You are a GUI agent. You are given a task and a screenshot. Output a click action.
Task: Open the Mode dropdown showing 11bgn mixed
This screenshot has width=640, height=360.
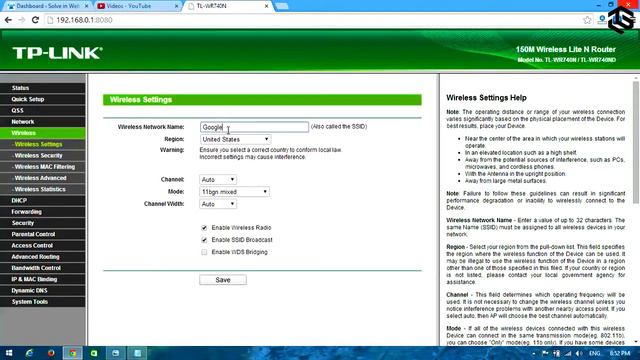pos(234,192)
